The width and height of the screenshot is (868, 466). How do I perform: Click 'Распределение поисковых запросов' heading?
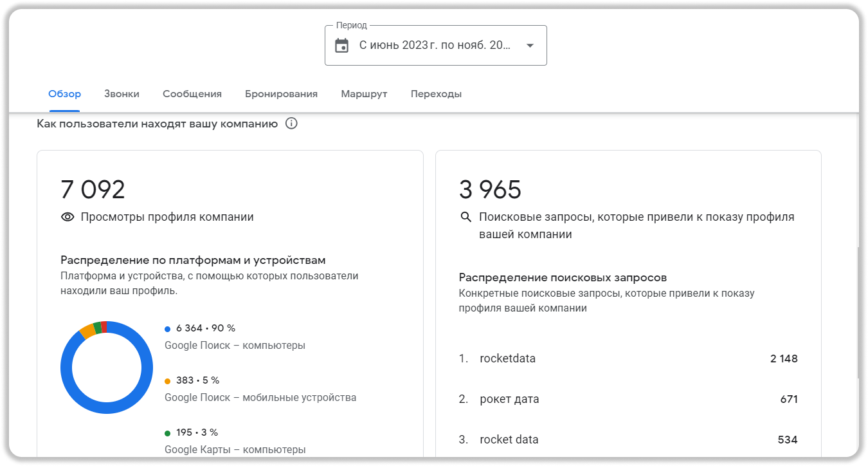[x=563, y=278]
